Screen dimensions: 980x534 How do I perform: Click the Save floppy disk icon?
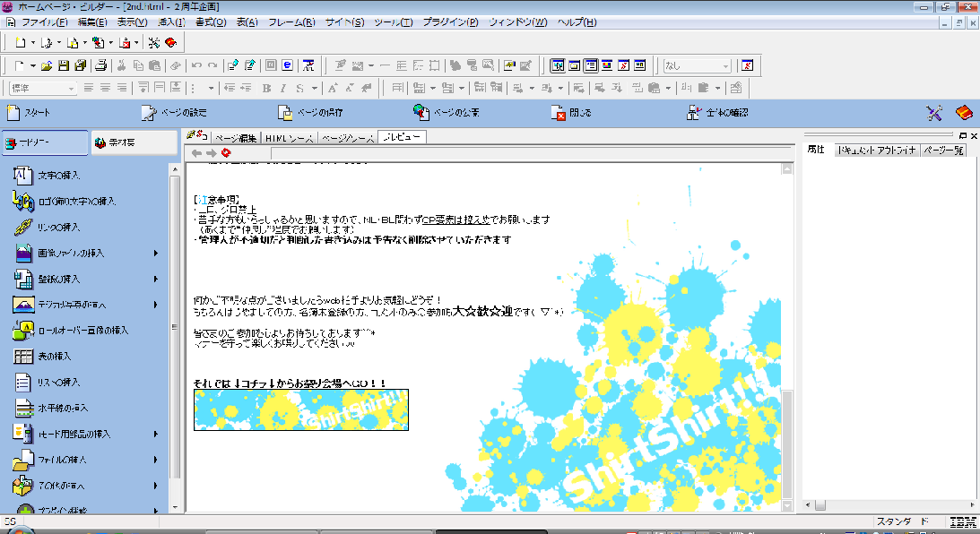pos(63,65)
